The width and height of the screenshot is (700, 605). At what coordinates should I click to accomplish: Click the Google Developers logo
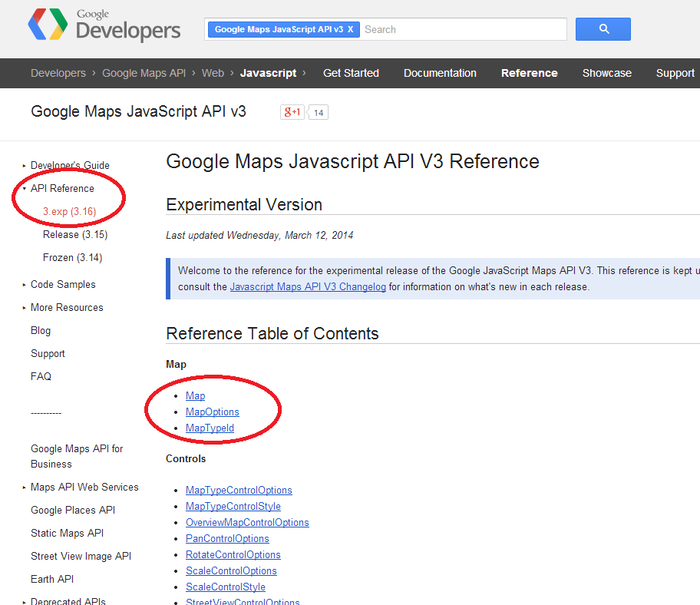[x=104, y=25]
